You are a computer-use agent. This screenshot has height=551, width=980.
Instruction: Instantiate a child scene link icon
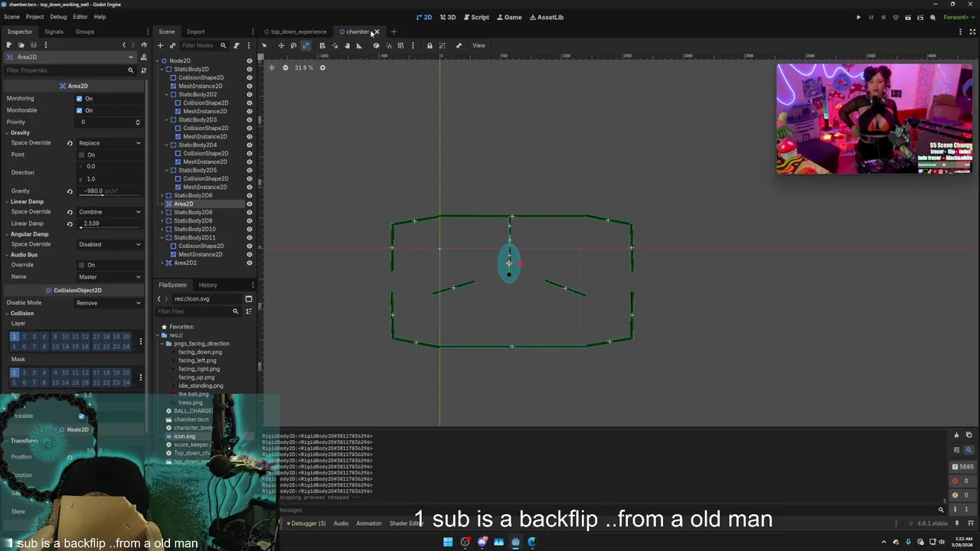(x=172, y=45)
